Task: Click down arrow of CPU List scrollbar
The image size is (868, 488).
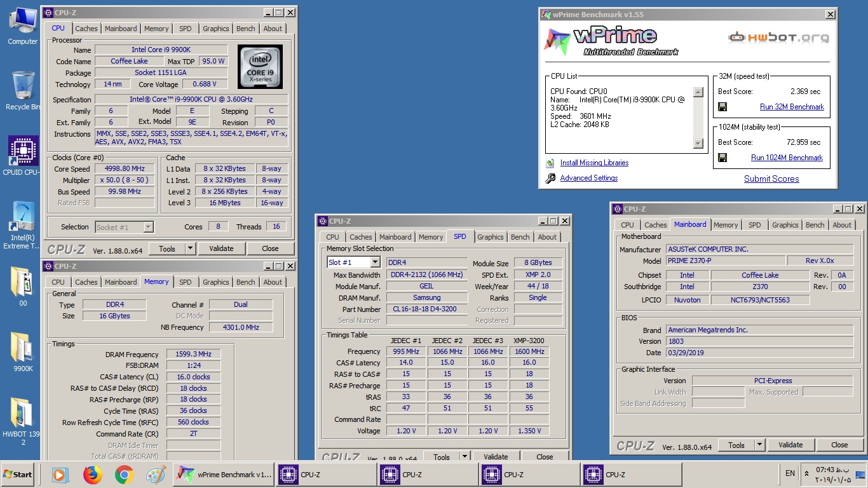Action: tap(698, 144)
